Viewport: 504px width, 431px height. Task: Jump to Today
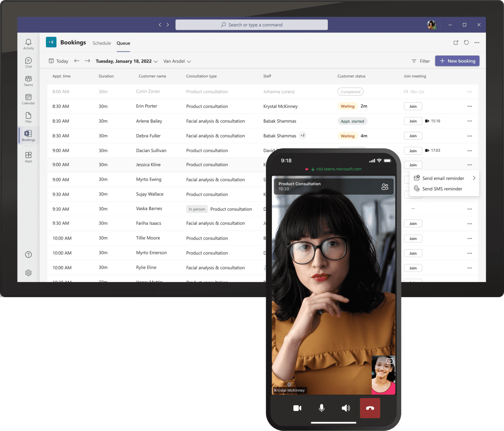(x=58, y=61)
